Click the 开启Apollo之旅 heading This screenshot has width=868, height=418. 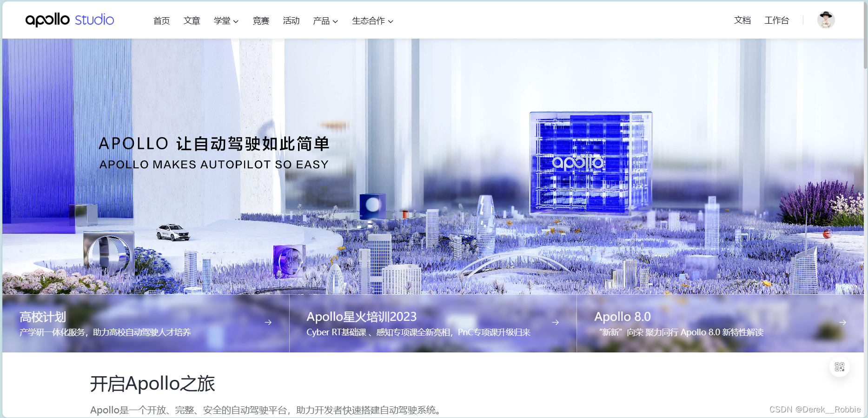click(152, 384)
